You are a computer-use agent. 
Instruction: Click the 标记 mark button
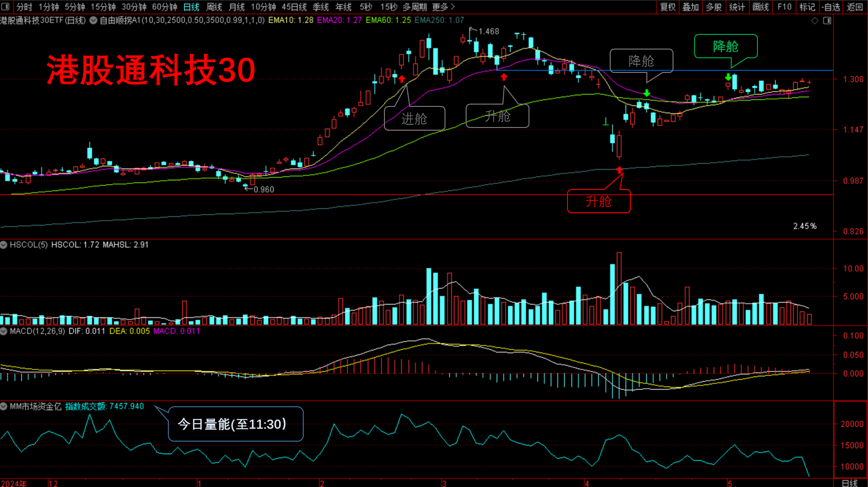(x=807, y=7)
